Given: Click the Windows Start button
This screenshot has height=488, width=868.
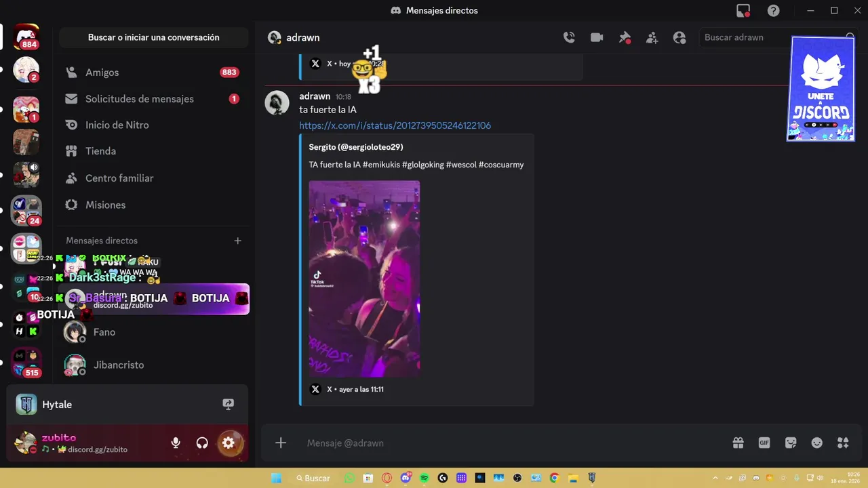Looking at the screenshot, I should [x=276, y=478].
